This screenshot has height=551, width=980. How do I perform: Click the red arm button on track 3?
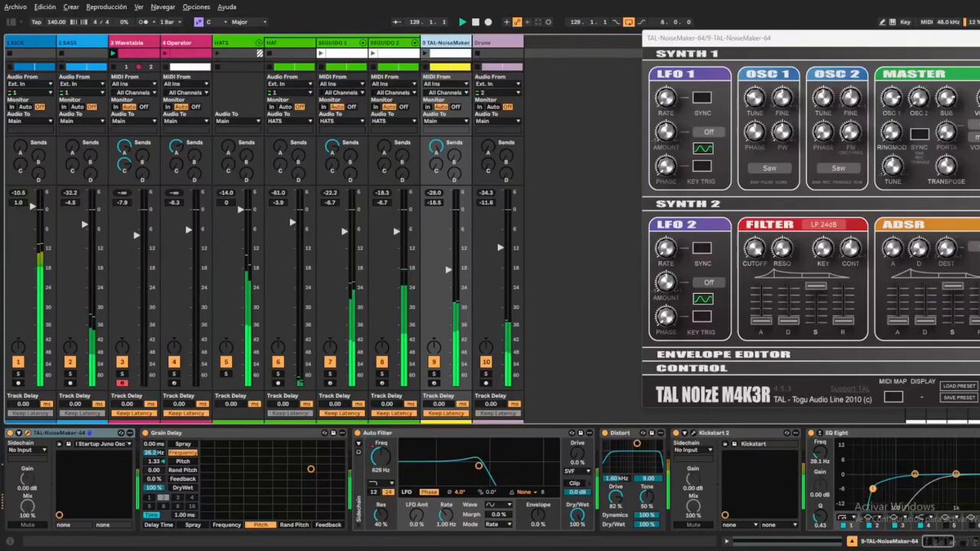coord(122,382)
